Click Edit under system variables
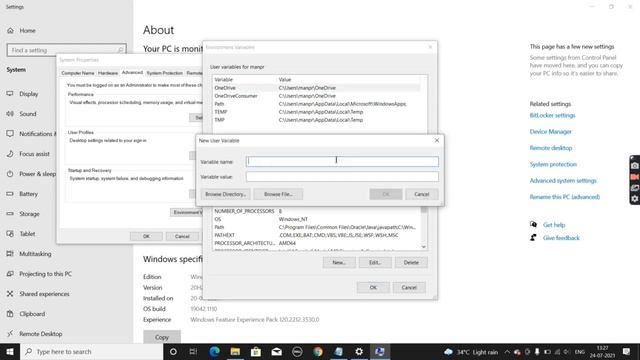 (x=375, y=262)
